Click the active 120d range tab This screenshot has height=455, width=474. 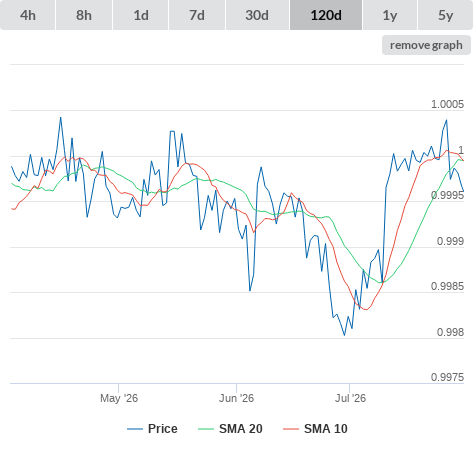(326, 15)
